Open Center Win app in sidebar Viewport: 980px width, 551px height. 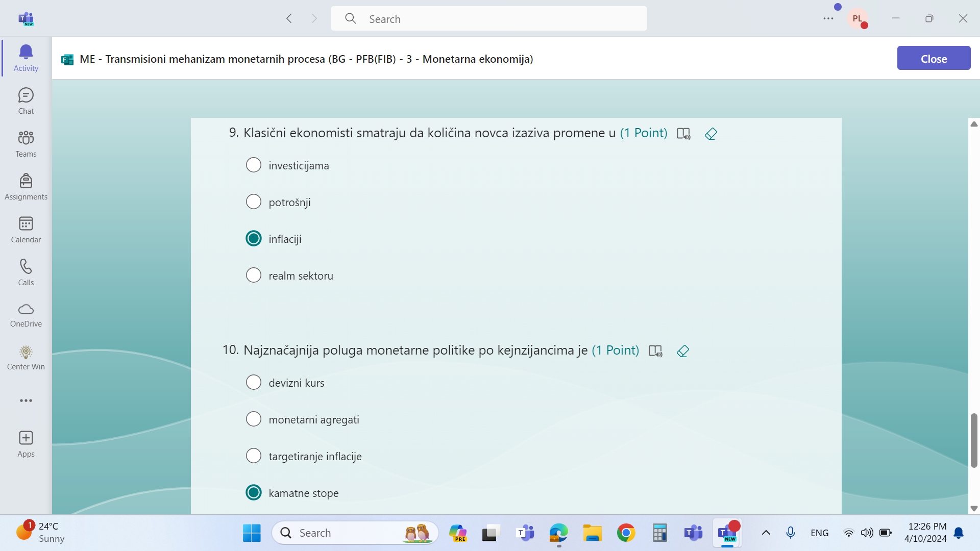26,358
